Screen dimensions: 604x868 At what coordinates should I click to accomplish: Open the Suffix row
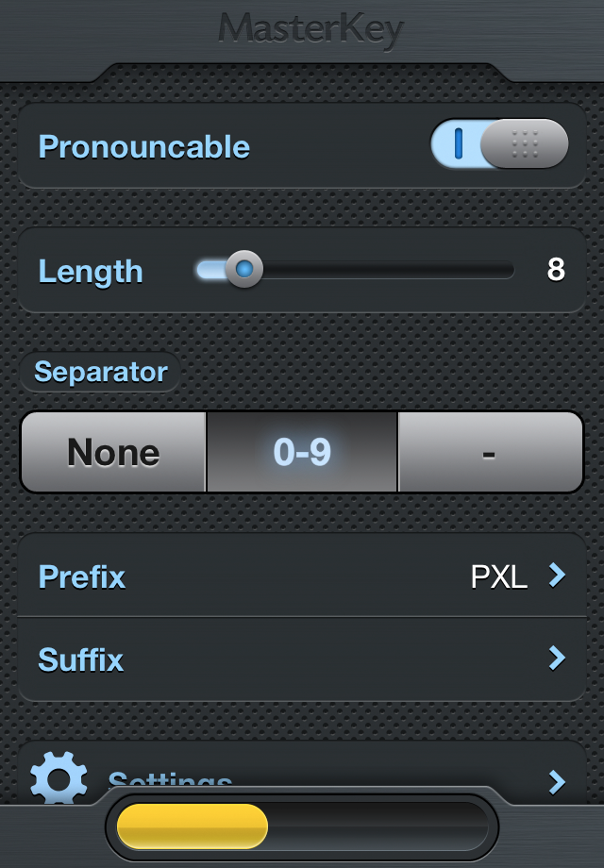(x=302, y=659)
